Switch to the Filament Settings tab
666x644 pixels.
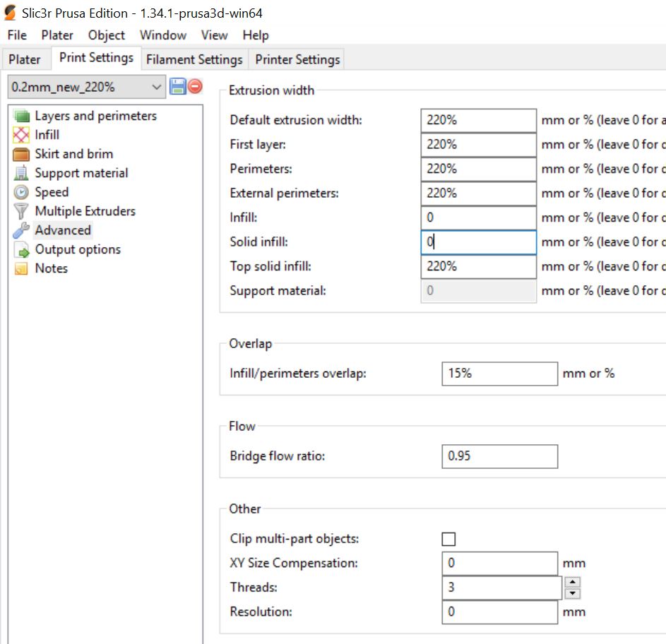194,60
